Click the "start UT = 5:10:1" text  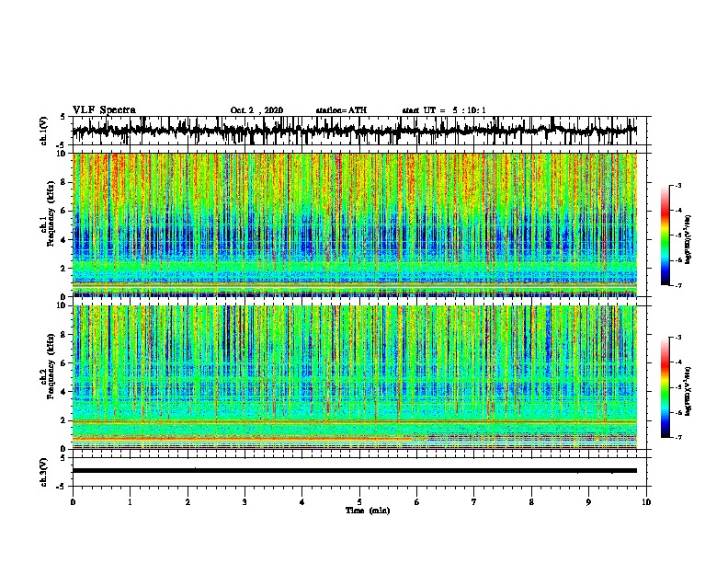(444, 110)
